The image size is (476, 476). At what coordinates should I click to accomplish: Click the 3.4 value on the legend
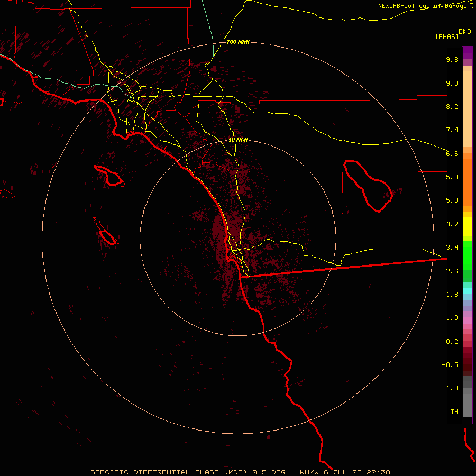pos(452,248)
